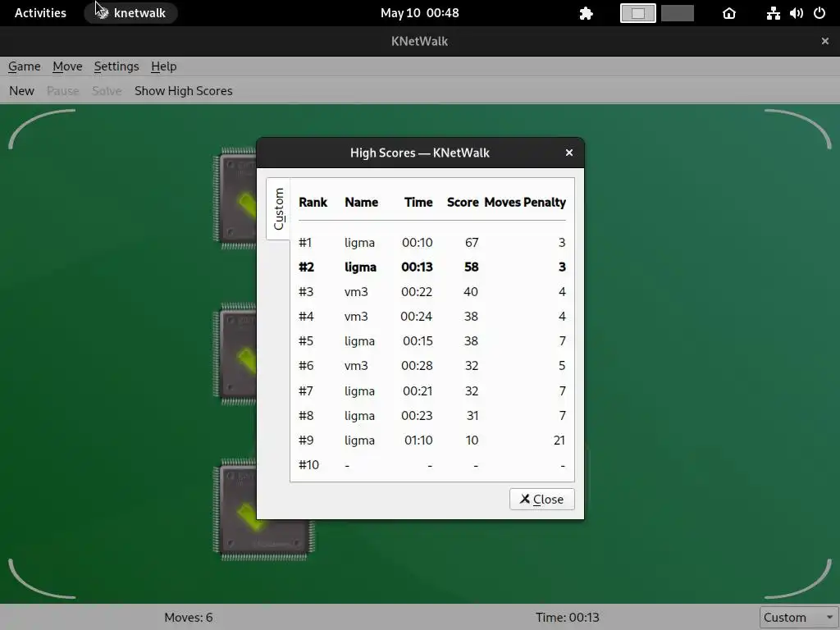This screenshot has width=840, height=630.
Task: Close the High Scores dialog with X
Action: pos(569,153)
